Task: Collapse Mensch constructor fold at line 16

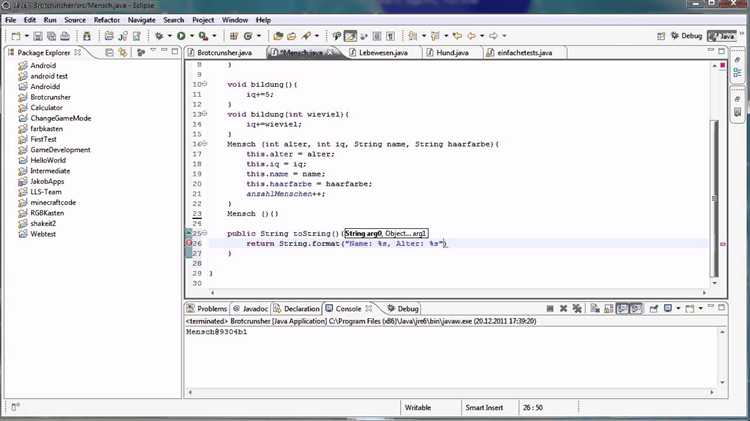Action: pos(205,144)
